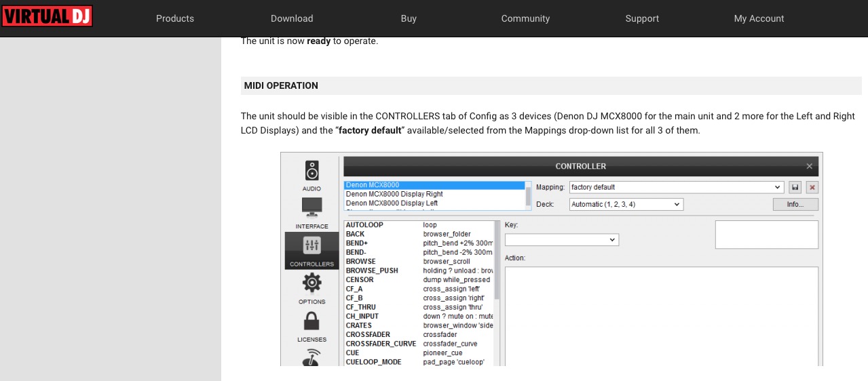Open the Support menu
868x381 pixels.
(642, 18)
